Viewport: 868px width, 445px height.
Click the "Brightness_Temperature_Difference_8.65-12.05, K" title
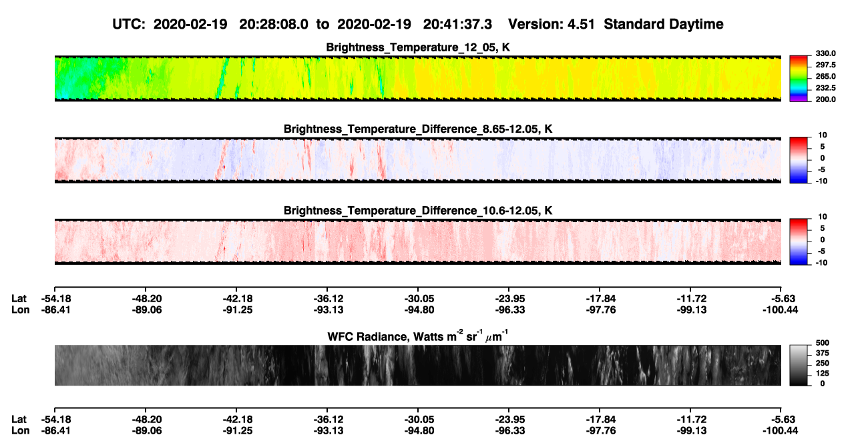[418, 129]
